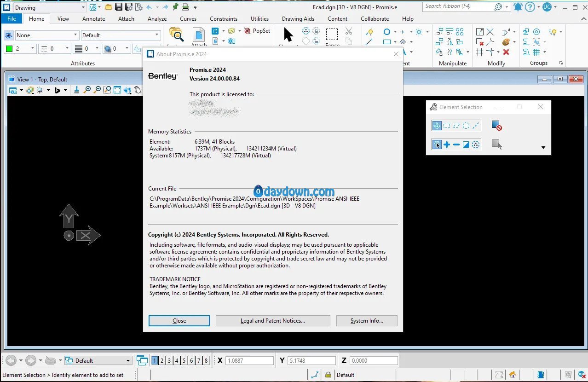
Task: Click the Print icon in quick access toolbar
Action: tap(185, 7)
